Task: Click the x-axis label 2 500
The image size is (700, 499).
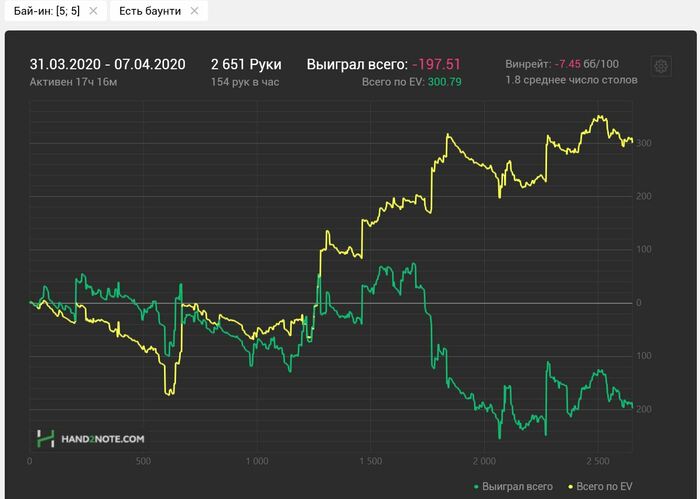Action: [x=598, y=461]
